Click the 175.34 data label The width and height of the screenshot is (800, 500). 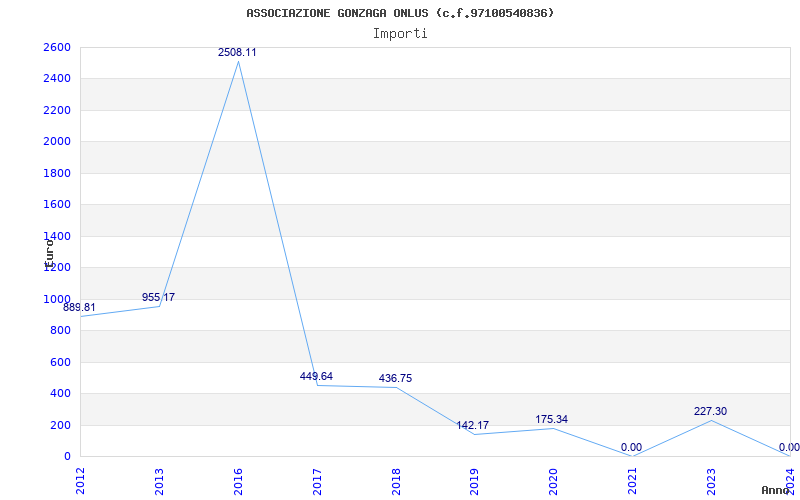tap(552, 419)
